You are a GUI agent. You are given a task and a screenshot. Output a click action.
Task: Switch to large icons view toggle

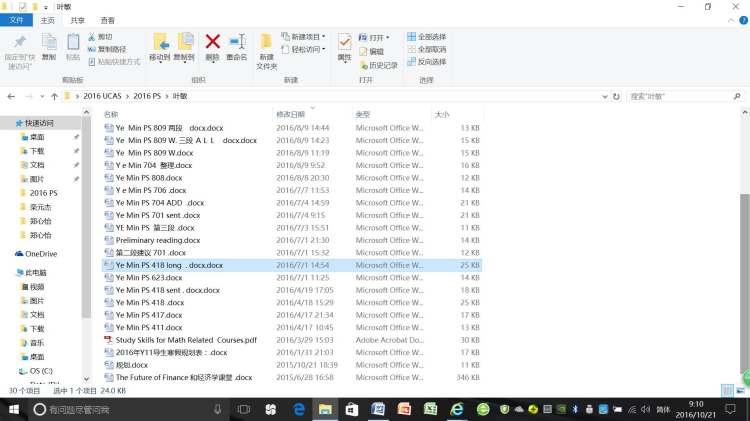(x=743, y=389)
